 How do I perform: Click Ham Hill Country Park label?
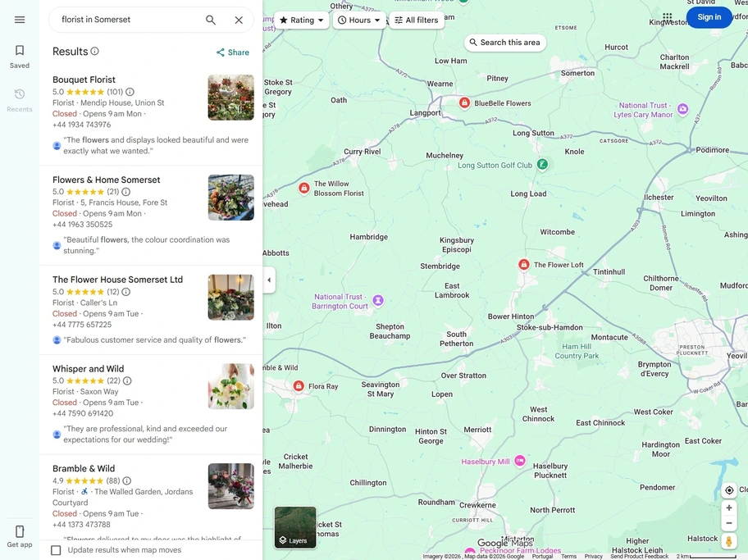point(577,351)
